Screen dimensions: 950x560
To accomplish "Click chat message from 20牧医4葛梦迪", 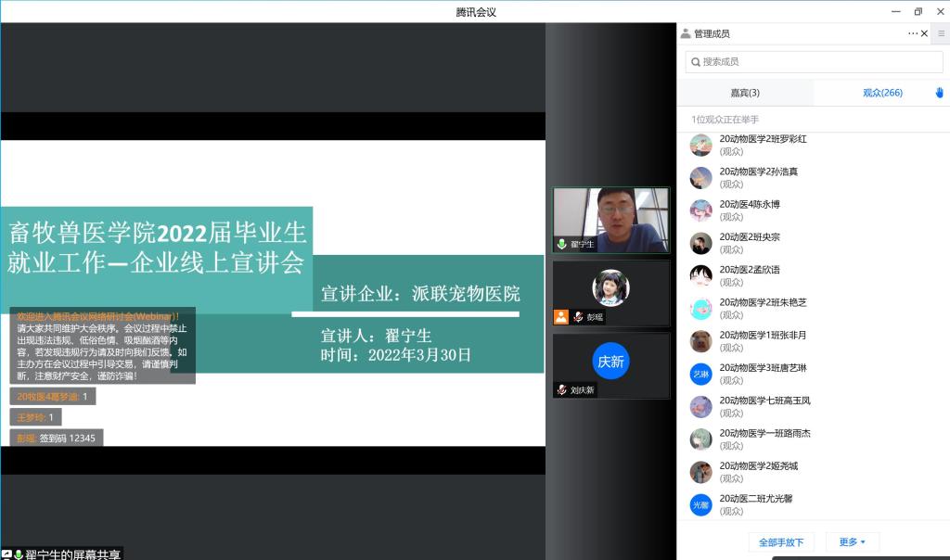I will (53, 397).
